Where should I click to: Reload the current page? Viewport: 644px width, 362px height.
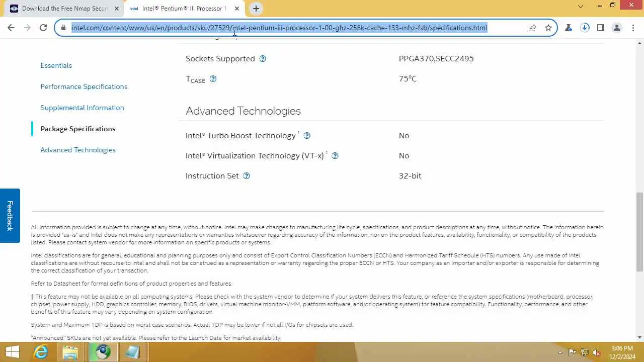tap(43, 28)
